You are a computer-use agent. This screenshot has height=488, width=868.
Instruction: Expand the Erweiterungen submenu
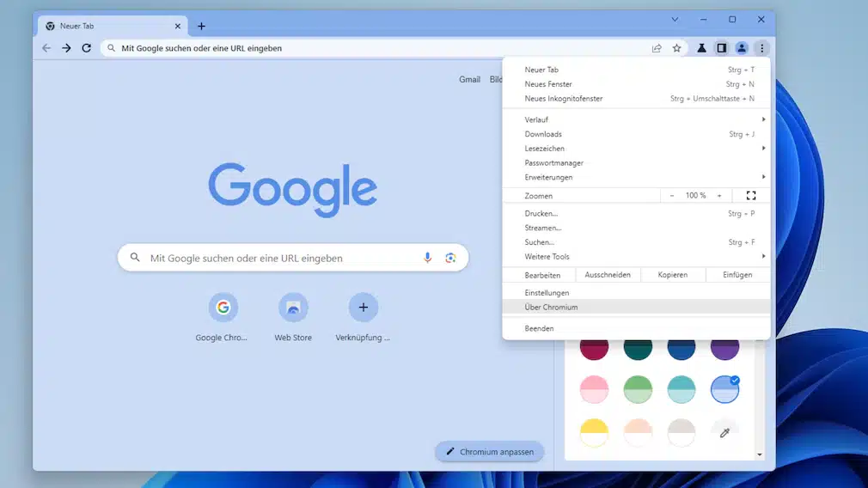click(x=636, y=177)
